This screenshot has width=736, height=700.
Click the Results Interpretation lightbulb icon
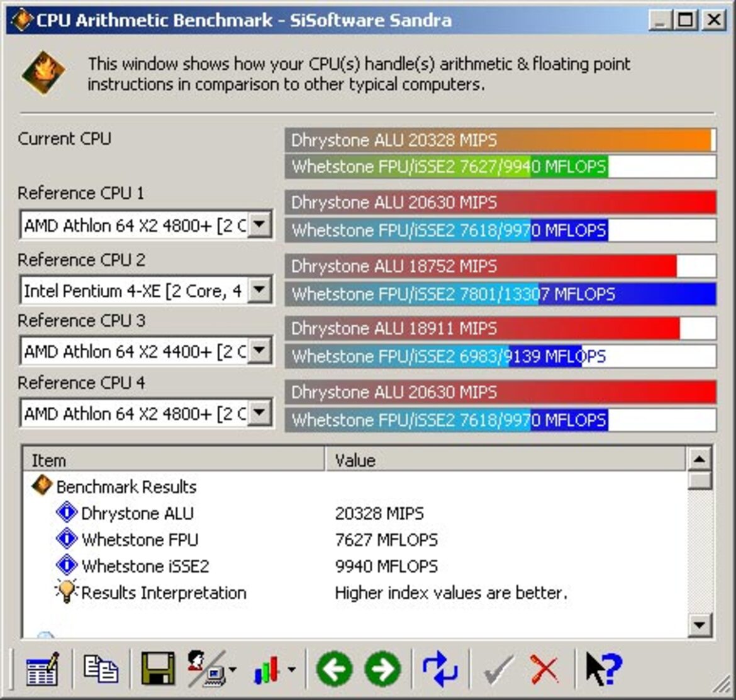(x=66, y=591)
